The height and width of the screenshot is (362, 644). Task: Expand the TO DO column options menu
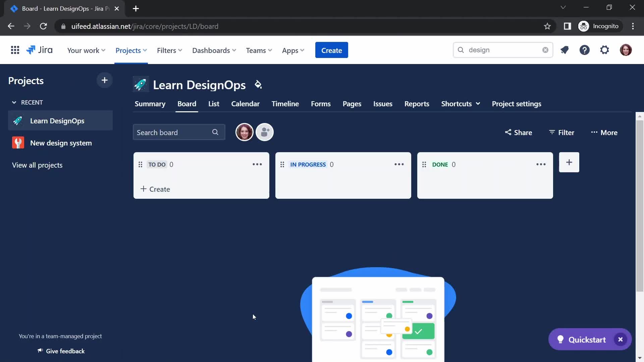click(257, 164)
